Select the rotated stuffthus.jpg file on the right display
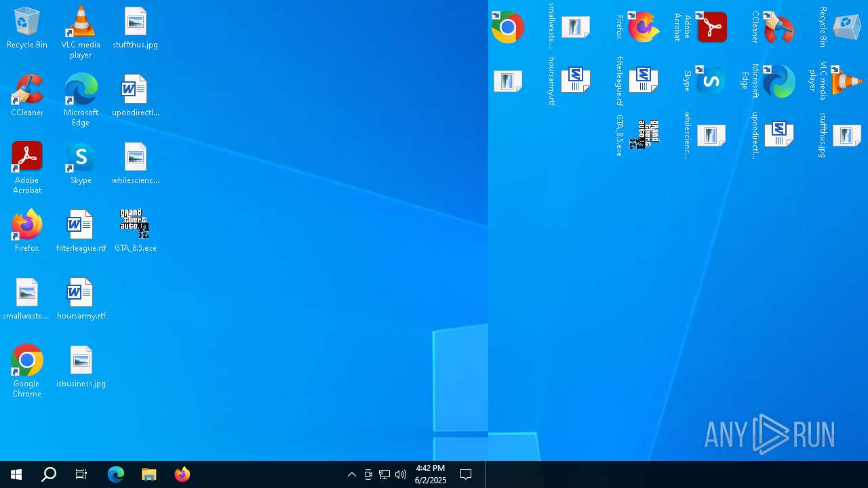 pos(841,136)
